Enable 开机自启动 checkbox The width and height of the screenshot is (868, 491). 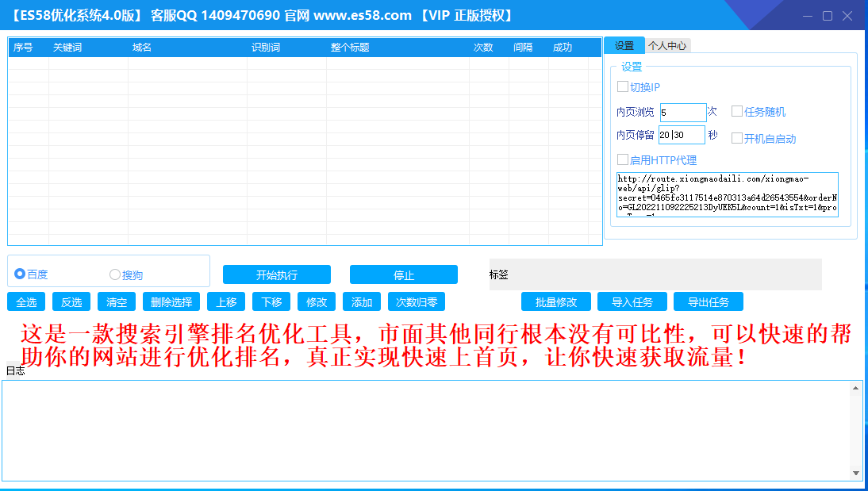[737, 138]
